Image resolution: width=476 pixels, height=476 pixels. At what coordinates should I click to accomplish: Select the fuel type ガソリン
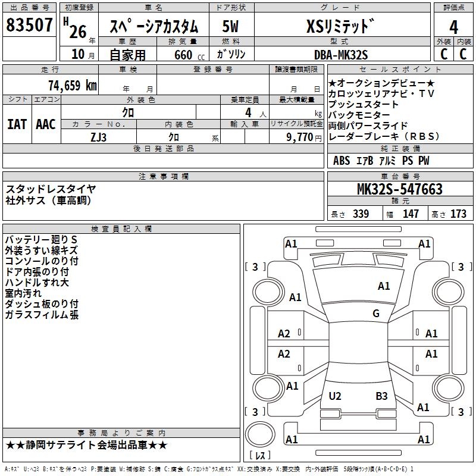(x=231, y=54)
